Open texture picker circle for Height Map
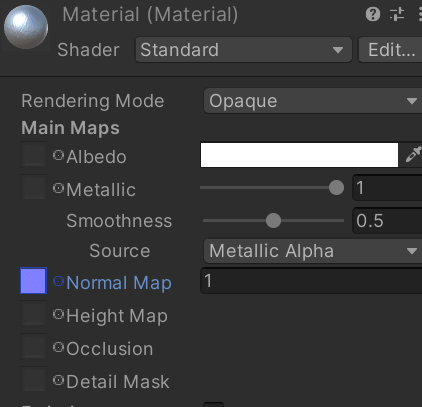This screenshot has width=422, height=407. [58, 314]
